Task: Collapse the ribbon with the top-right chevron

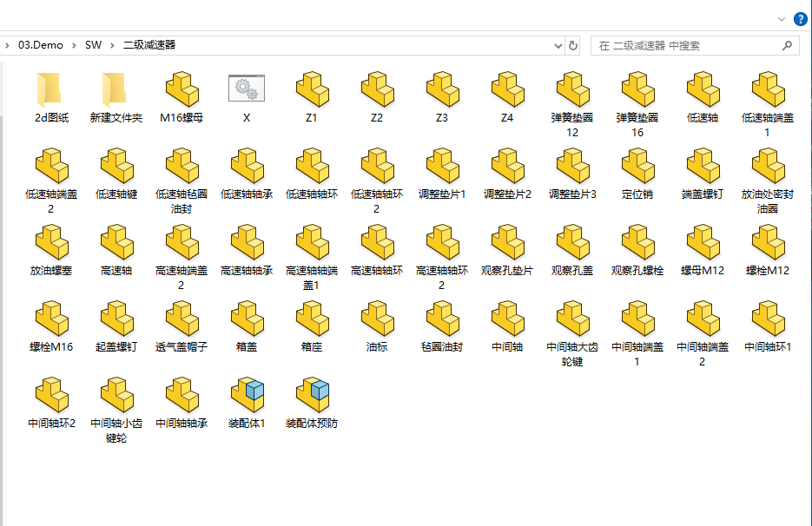Action: pos(782,18)
